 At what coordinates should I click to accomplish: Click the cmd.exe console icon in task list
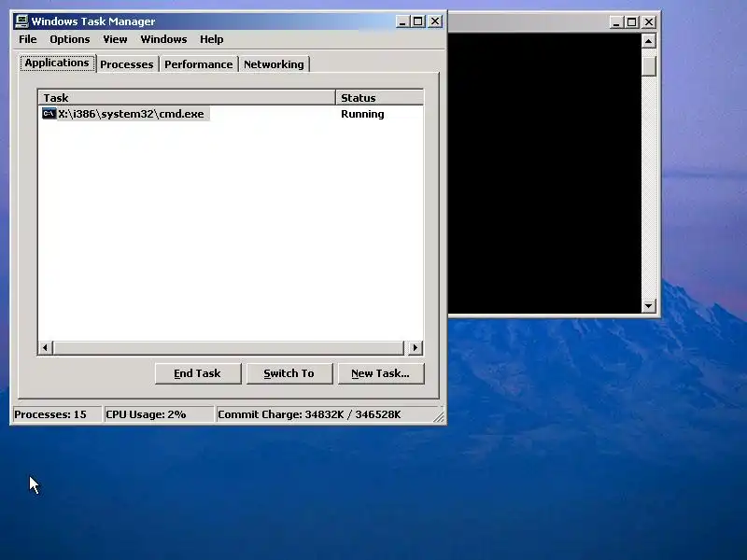(x=49, y=114)
